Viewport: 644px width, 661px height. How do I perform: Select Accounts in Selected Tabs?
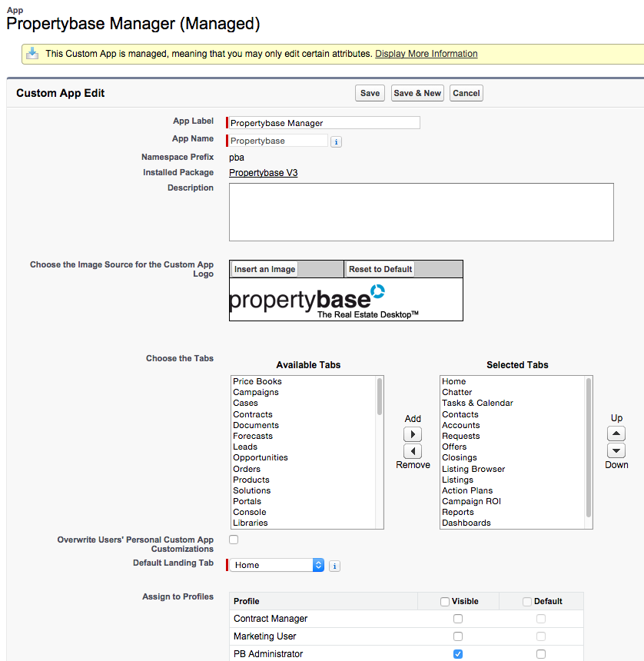click(460, 425)
